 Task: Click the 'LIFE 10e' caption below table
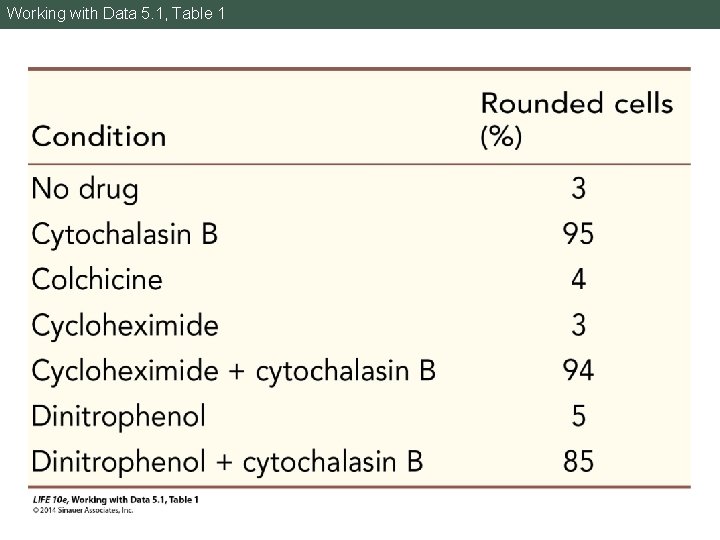(114, 499)
